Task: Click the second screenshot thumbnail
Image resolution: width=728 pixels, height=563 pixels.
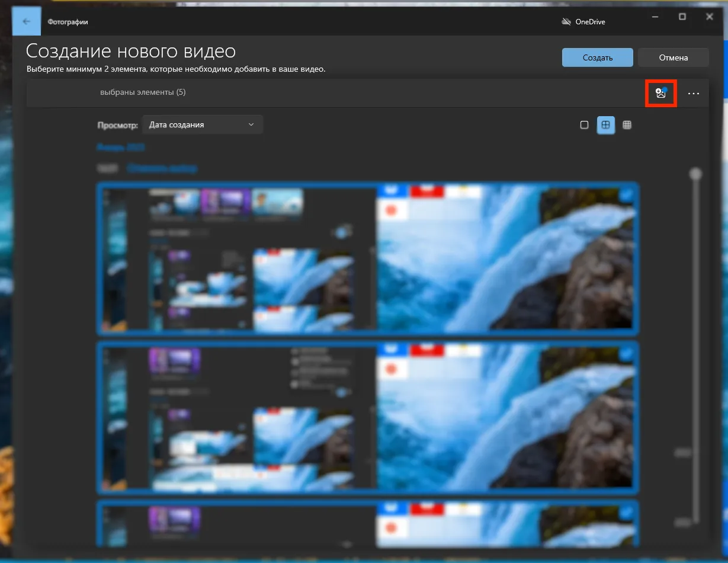Action: coord(367,418)
